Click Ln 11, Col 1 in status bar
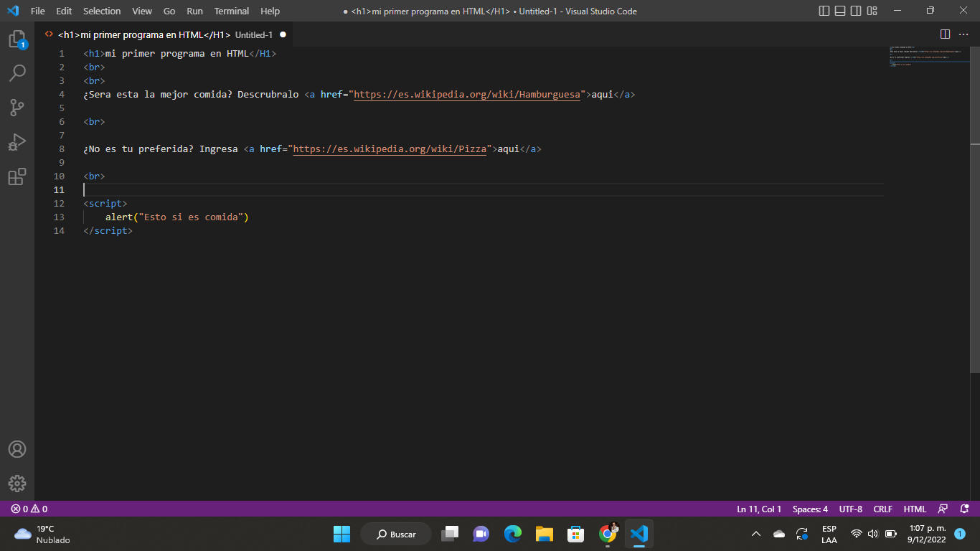The width and height of the screenshot is (980, 551). point(759,509)
